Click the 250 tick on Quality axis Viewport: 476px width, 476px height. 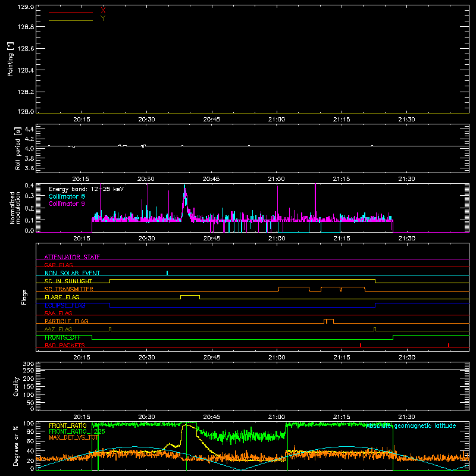coord(28,370)
